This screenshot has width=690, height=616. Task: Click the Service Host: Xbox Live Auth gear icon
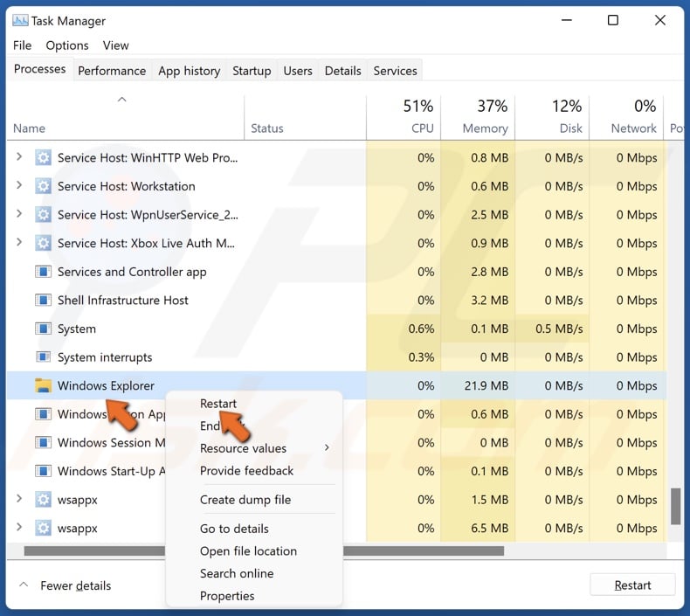coord(43,243)
